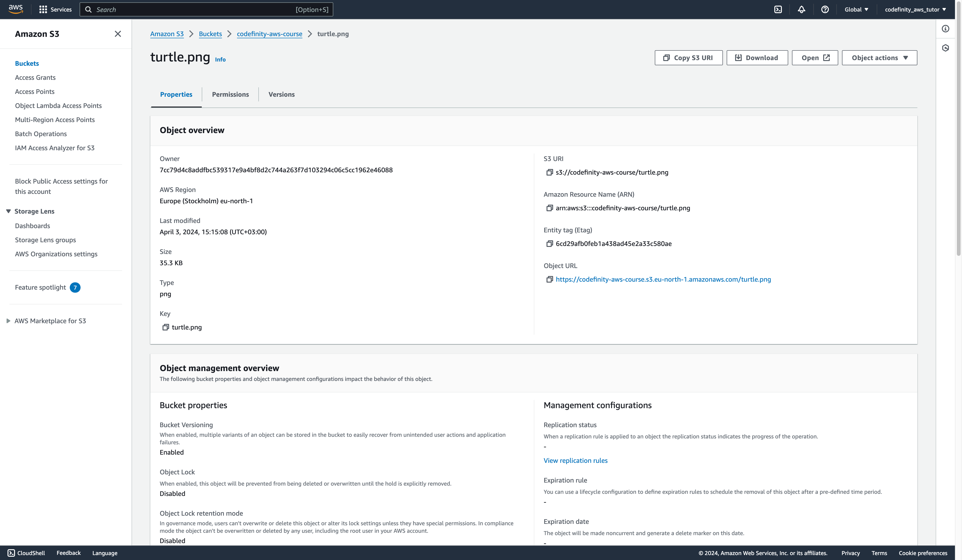Open the codefinity_aws_tutor account menu
Viewport: 962px width, 560px height.
click(915, 10)
